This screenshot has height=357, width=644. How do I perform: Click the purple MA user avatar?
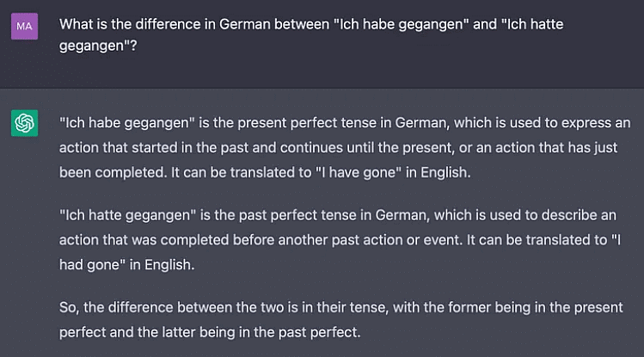(x=24, y=27)
